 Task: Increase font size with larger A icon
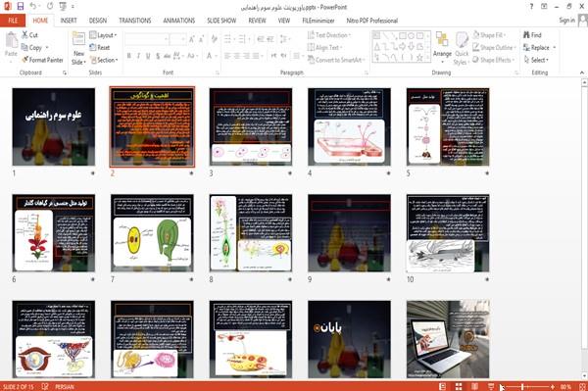tap(192, 39)
